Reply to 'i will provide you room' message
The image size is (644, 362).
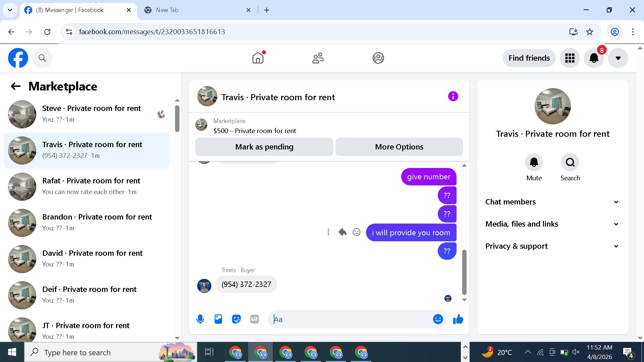(x=342, y=232)
